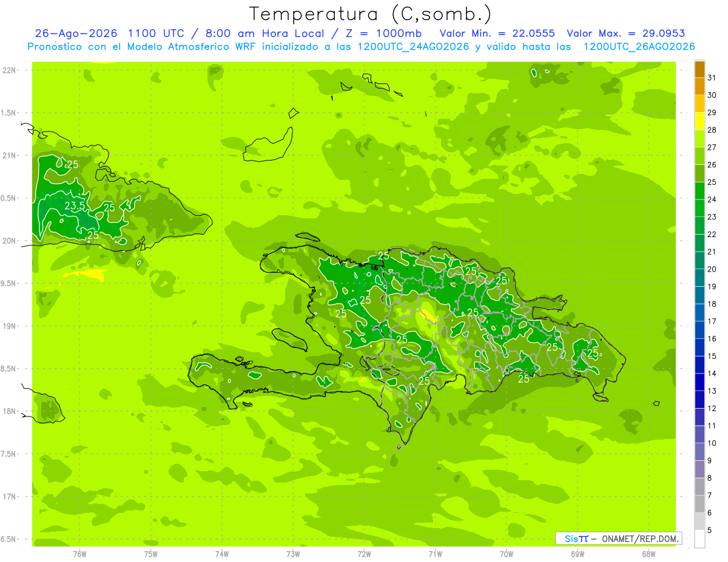
Task: Click the "72W" longitude axis label
Action: click(364, 554)
